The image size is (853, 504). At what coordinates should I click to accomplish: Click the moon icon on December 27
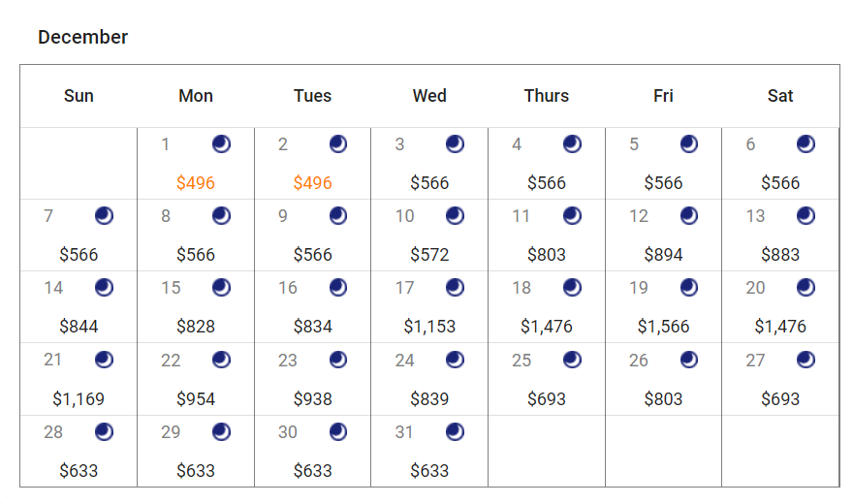(806, 360)
